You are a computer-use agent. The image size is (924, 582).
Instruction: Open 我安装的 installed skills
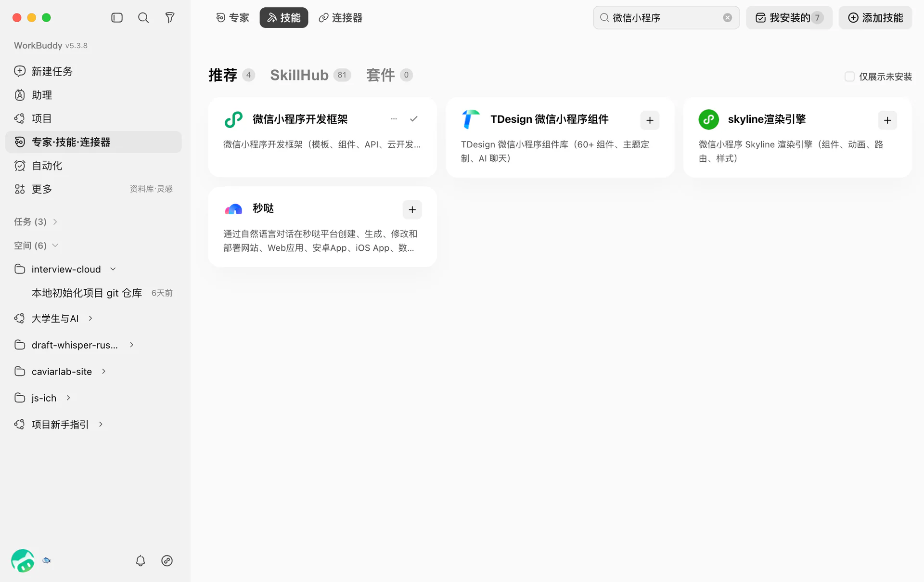click(x=789, y=18)
